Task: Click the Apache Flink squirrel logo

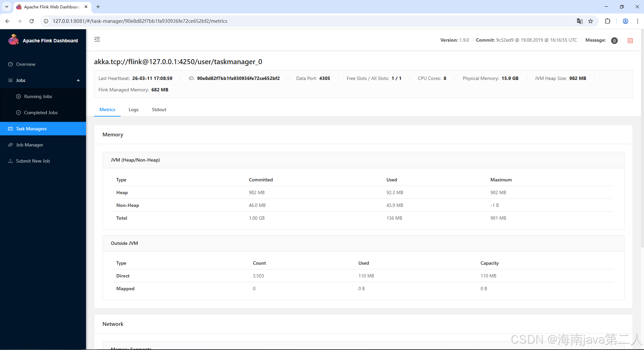Action: pyautogui.click(x=13, y=40)
